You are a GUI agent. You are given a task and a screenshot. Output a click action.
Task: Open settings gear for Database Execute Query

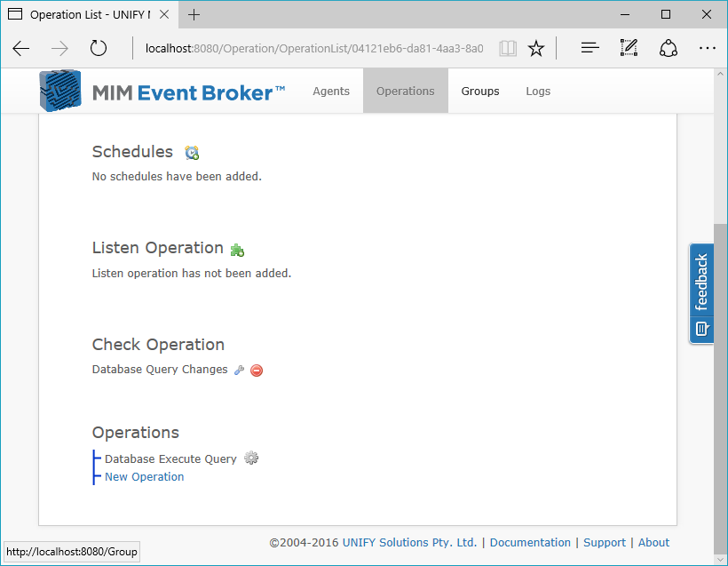(x=251, y=458)
